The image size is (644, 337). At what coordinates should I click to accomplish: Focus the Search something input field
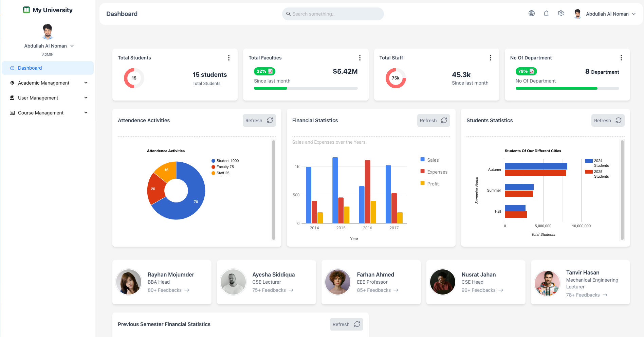(333, 14)
